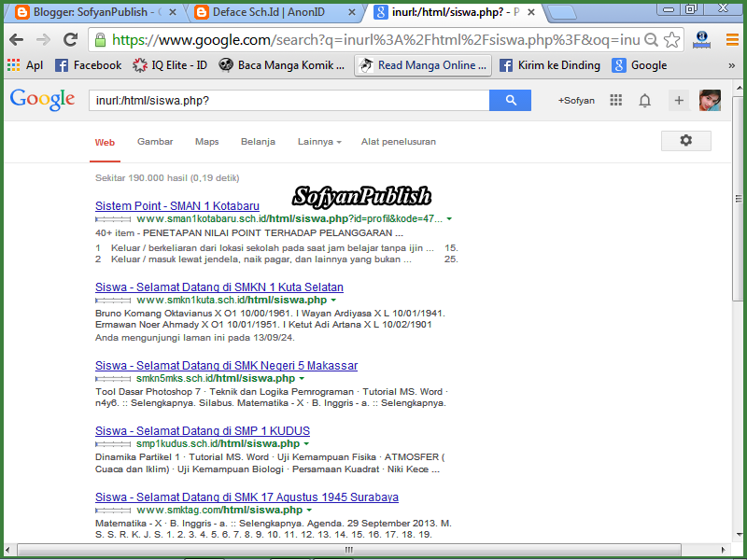Image resolution: width=747 pixels, height=560 pixels.
Task: Click the blue search magnifier button
Action: point(510,101)
